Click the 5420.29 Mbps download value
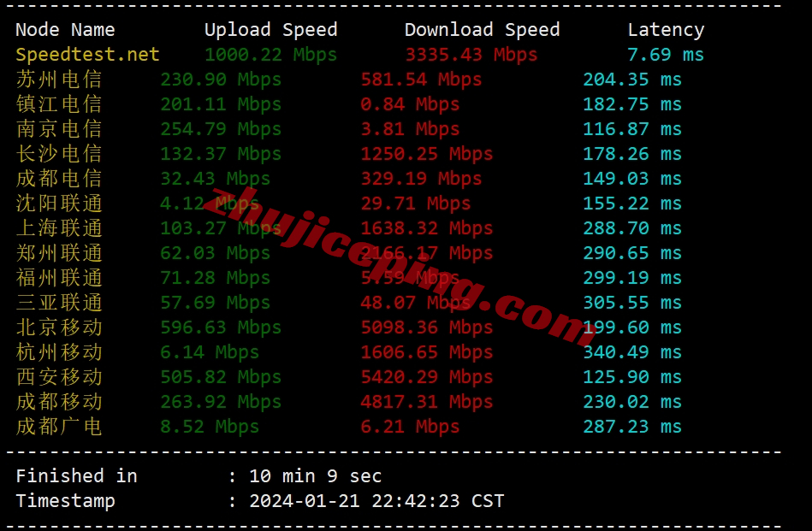The width and height of the screenshot is (812, 531). [x=427, y=377]
